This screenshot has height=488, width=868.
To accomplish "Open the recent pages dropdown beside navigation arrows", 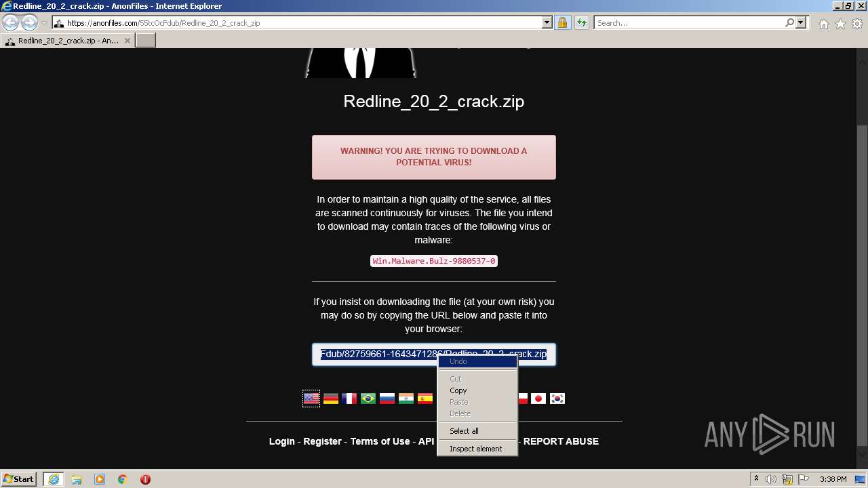I will coord(44,23).
